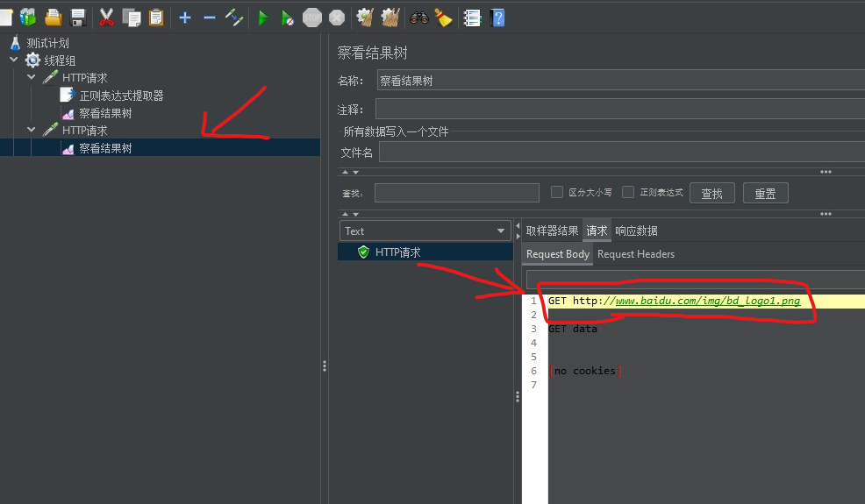This screenshot has height=504, width=865.
Task: Focus the 查找 search input field
Action: tap(457, 193)
